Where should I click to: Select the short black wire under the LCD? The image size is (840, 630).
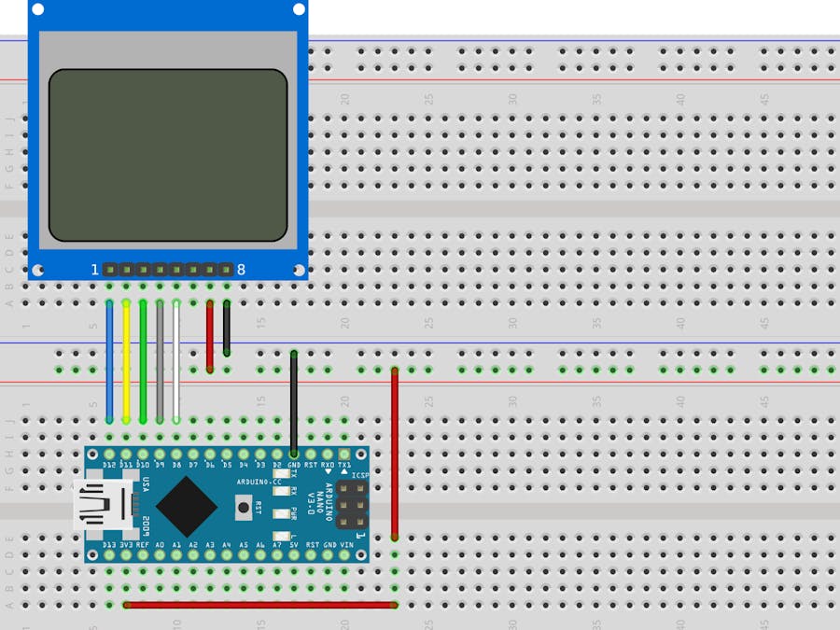point(227,328)
